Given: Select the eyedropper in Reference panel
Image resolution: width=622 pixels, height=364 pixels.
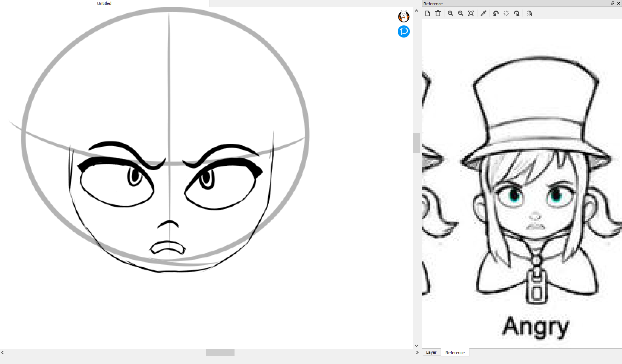Looking at the screenshot, I should pyautogui.click(x=483, y=13).
